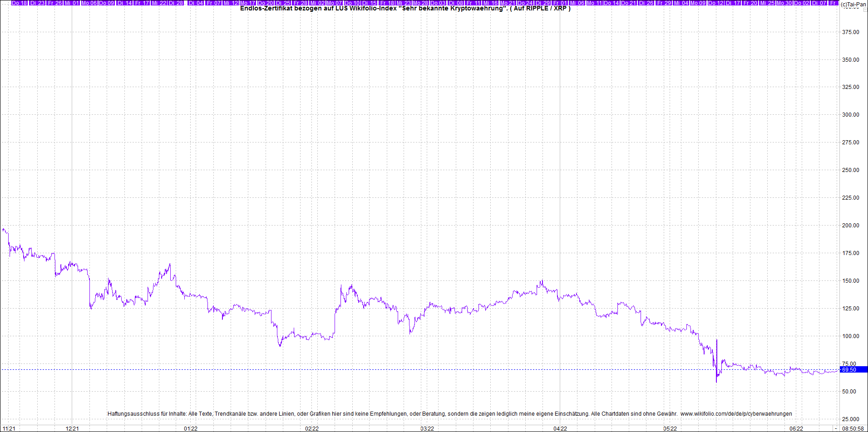Select the Fr 28 date marker
Image resolution: width=868 pixels, height=432 pixels.
click(300, 3)
